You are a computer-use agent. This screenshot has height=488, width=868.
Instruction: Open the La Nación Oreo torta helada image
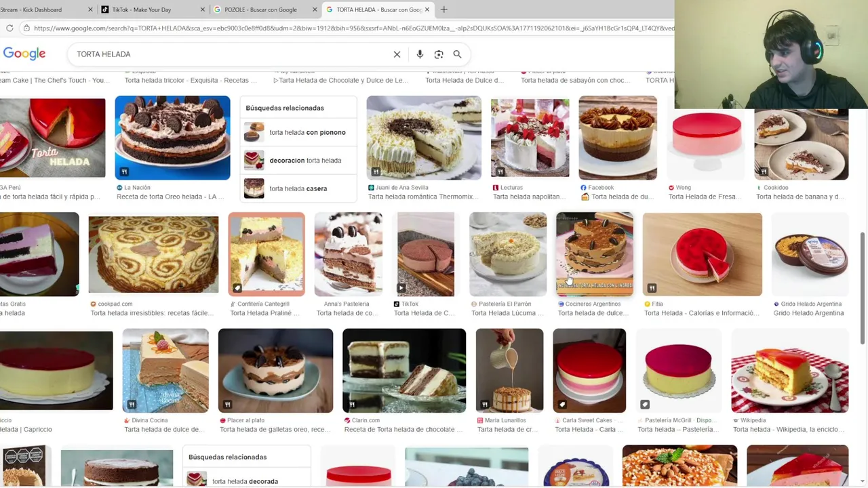click(172, 138)
